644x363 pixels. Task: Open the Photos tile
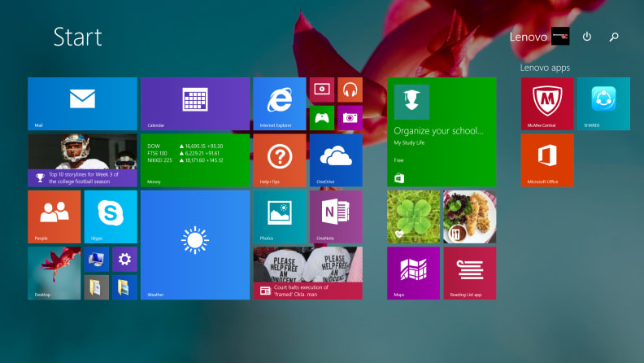280,216
